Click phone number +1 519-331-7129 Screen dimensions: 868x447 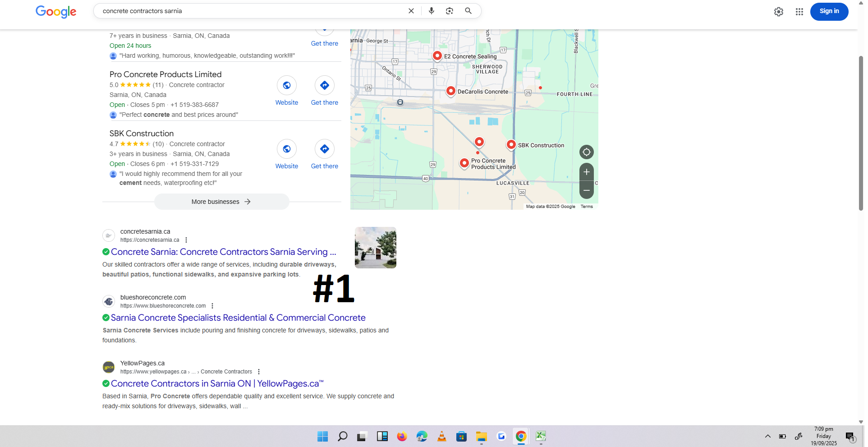(x=194, y=164)
